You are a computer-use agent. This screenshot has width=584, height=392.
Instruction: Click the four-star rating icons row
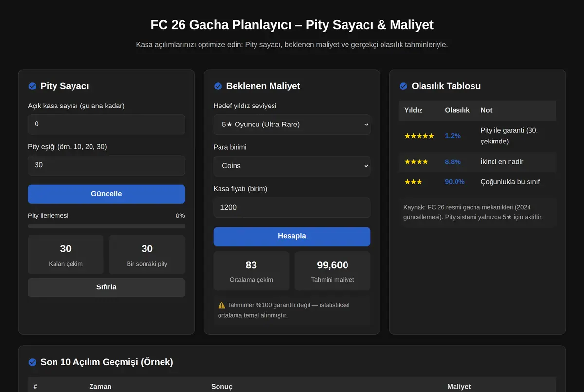416,162
